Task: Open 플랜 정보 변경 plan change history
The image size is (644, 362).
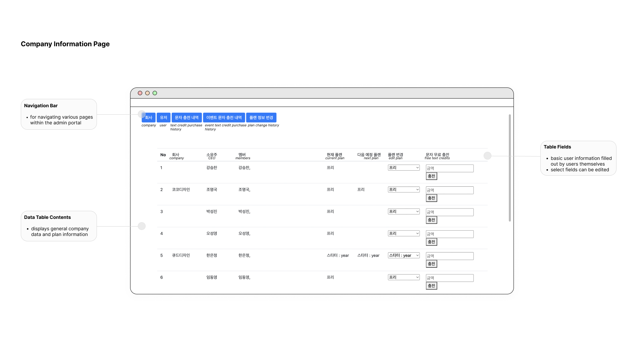Action: (x=261, y=118)
